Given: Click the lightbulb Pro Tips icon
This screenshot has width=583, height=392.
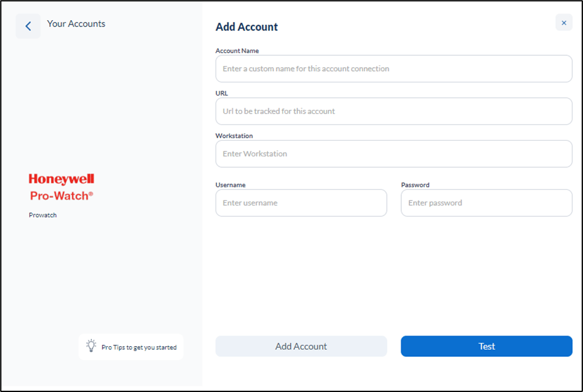Looking at the screenshot, I should pyautogui.click(x=91, y=346).
